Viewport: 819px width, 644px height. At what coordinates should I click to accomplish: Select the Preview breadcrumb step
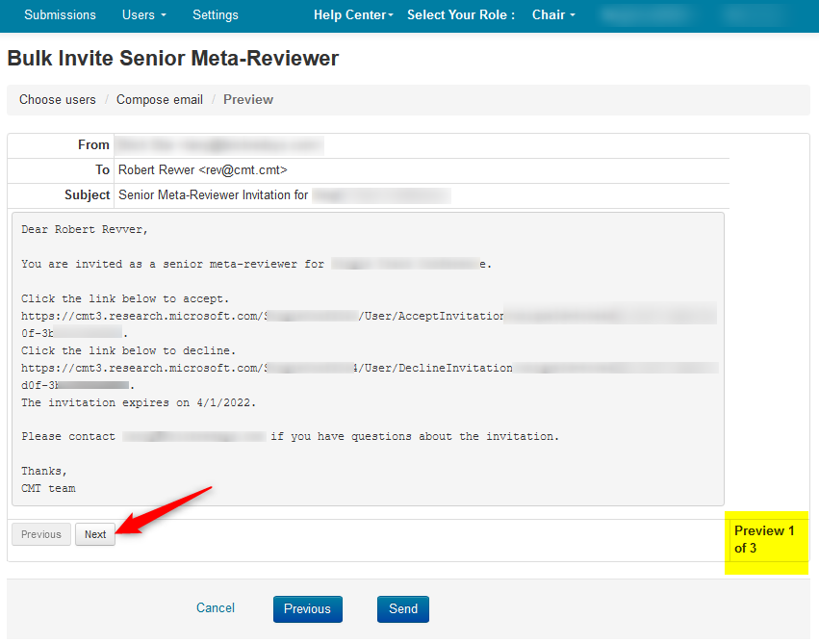tap(248, 100)
